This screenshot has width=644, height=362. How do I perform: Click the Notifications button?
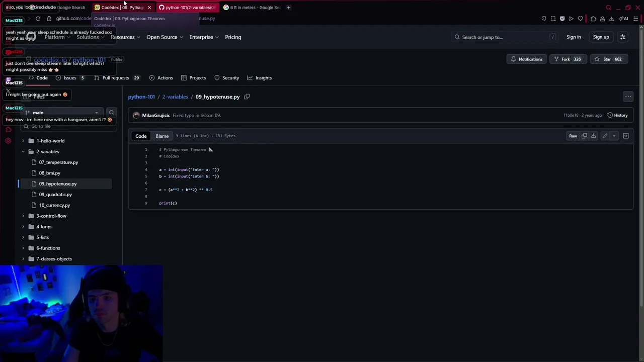click(x=526, y=59)
